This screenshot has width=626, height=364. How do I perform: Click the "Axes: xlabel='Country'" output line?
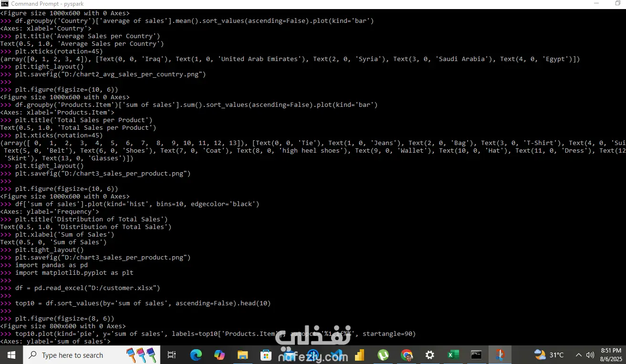coord(46,28)
